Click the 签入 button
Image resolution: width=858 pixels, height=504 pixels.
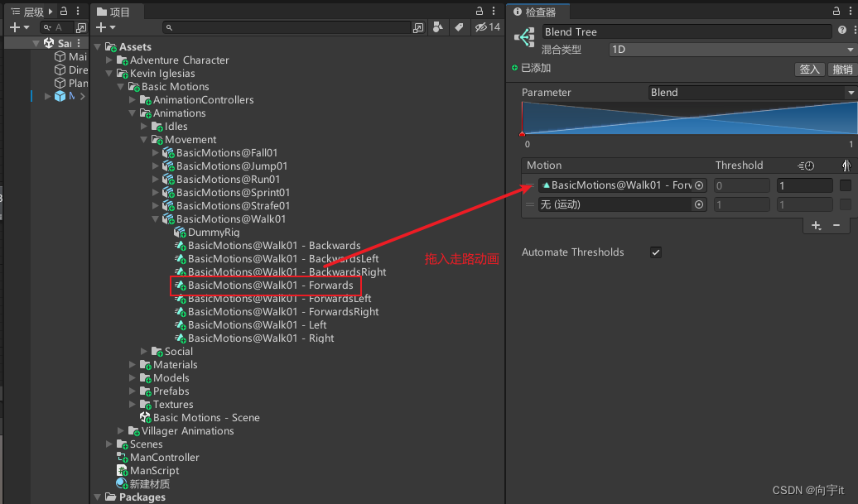click(809, 70)
